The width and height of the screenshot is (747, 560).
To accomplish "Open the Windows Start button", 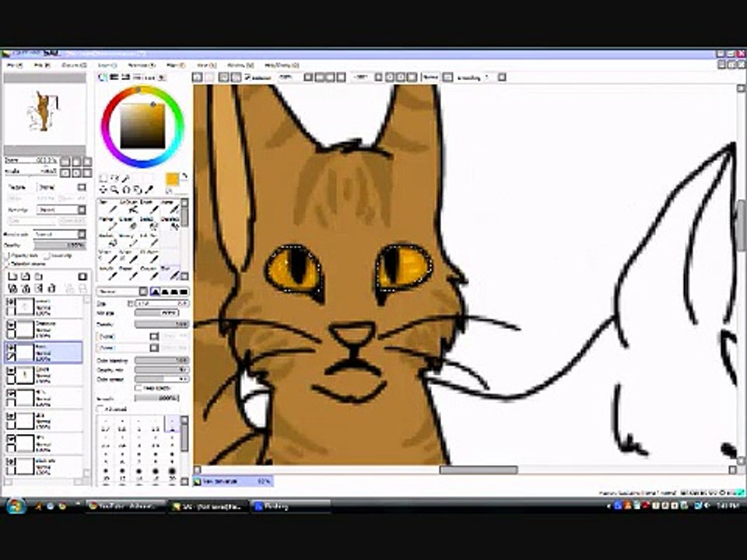I will coord(16,506).
